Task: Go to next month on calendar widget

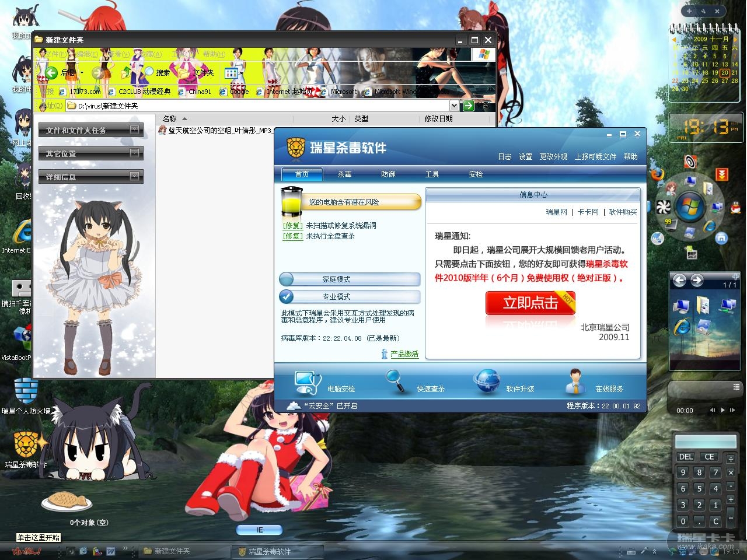Action: pyautogui.click(x=734, y=40)
